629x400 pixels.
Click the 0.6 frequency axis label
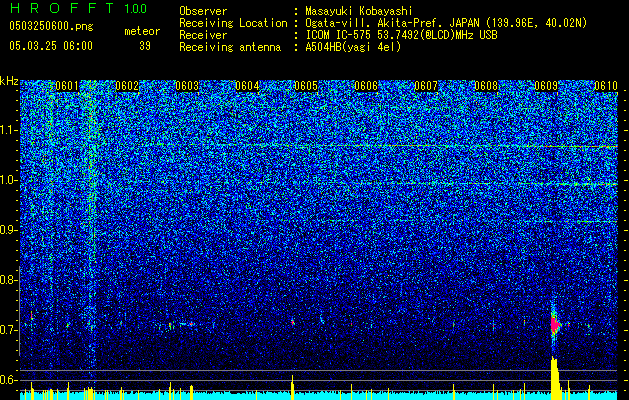click(x=8, y=380)
